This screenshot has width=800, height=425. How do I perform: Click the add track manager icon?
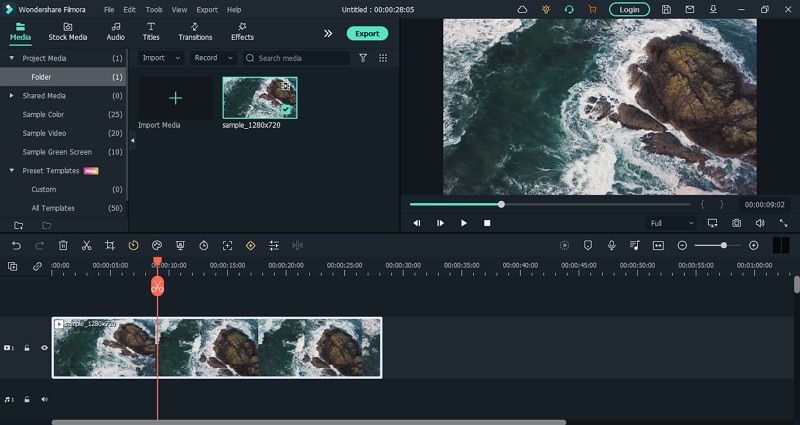[x=13, y=266]
